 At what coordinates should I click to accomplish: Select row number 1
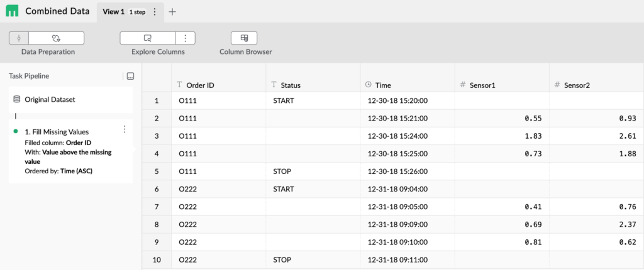pyautogui.click(x=157, y=100)
